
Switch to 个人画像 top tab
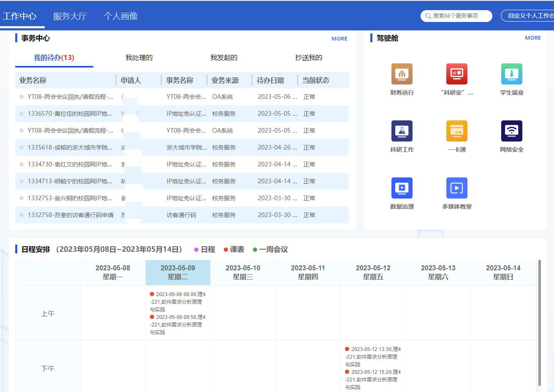(121, 16)
